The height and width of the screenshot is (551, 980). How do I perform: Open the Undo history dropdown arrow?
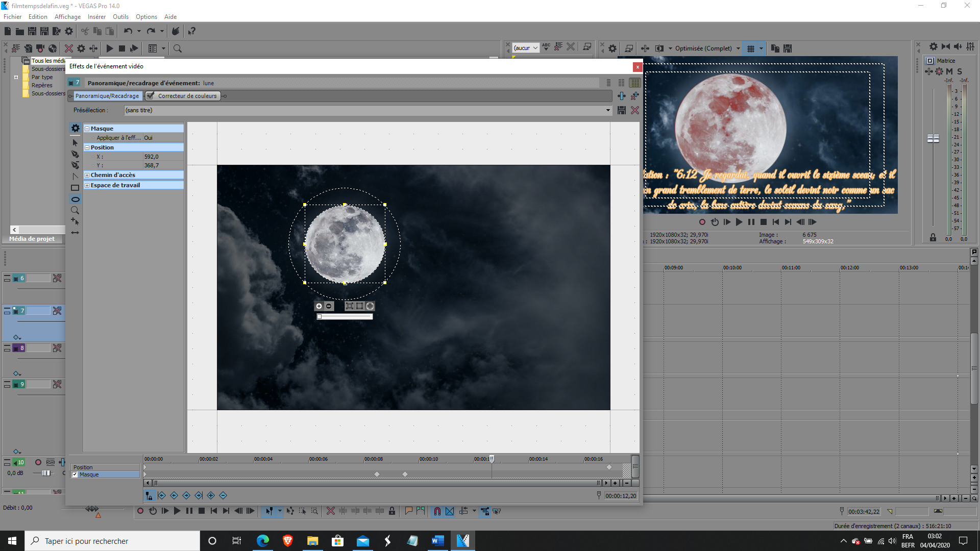pyautogui.click(x=139, y=31)
